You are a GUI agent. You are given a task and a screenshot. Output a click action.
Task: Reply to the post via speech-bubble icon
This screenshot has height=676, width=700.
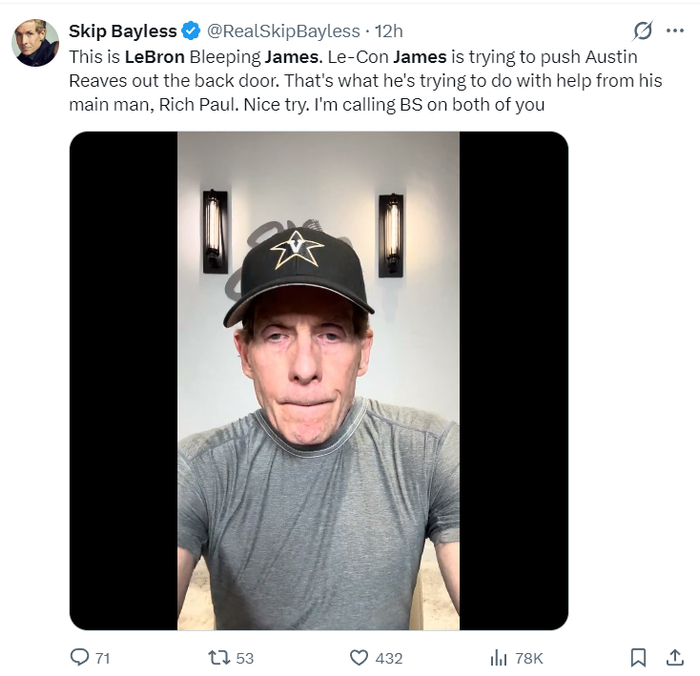tap(79, 657)
